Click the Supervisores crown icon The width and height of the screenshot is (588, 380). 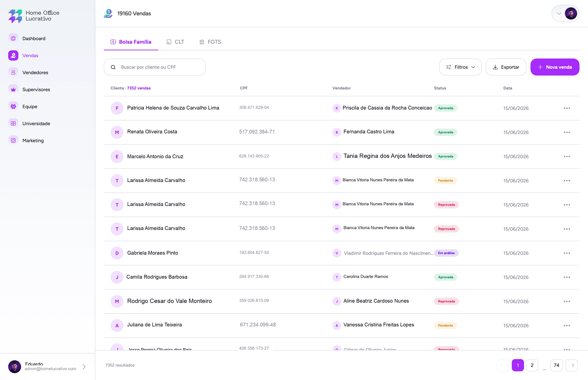(x=13, y=90)
